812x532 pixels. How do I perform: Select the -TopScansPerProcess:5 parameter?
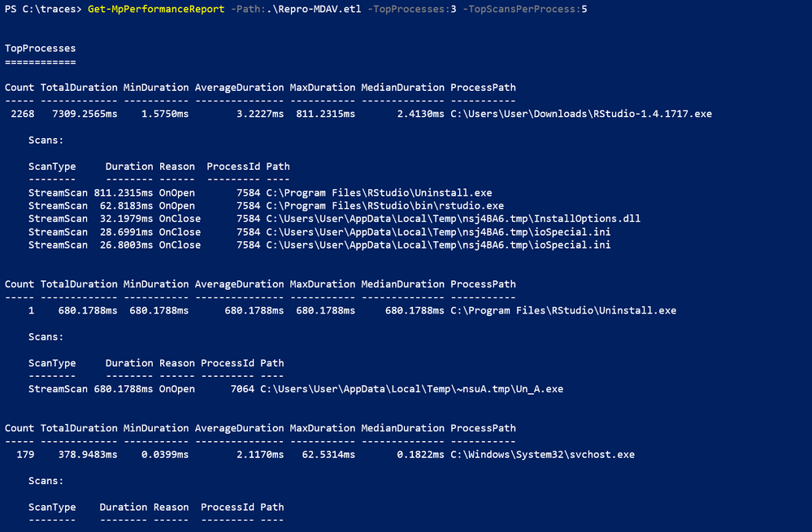pyautogui.click(x=524, y=9)
